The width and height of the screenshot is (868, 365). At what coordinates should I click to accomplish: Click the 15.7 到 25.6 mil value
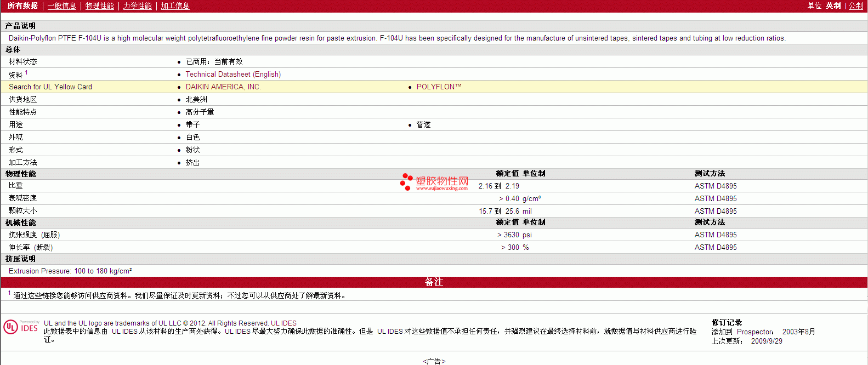(x=505, y=211)
